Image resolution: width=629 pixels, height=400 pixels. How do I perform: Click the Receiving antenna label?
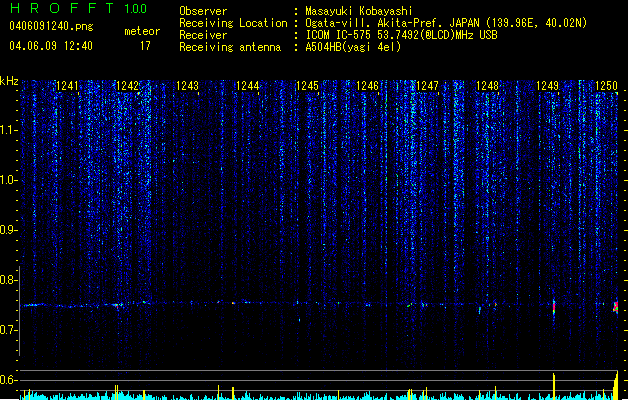point(230,47)
